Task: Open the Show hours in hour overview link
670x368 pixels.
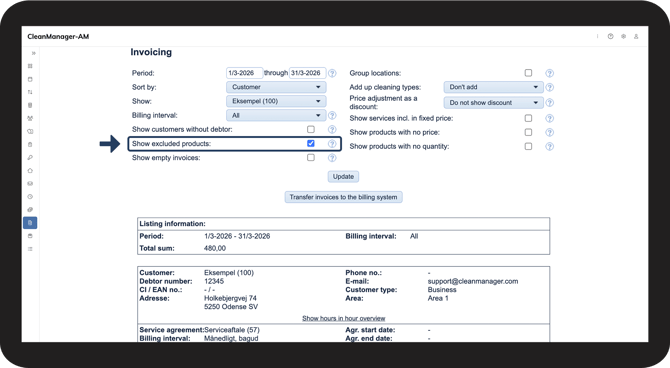Action: click(x=344, y=318)
